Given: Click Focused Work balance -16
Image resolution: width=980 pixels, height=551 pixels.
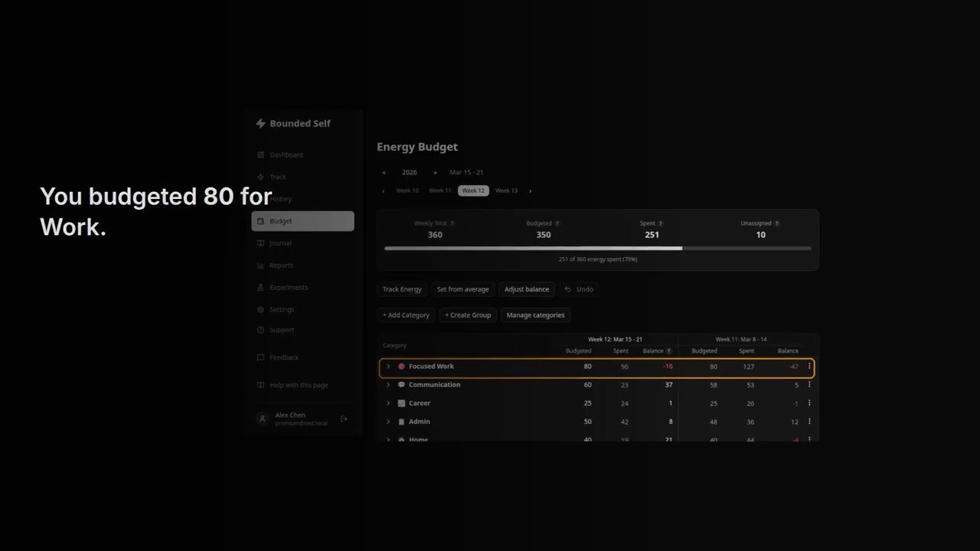Looking at the screenshot, I should pyautogui.click(x=668, y=367).
